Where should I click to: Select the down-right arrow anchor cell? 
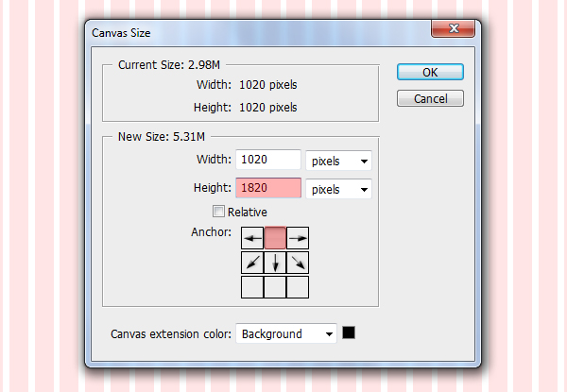(x=298, y=263)
